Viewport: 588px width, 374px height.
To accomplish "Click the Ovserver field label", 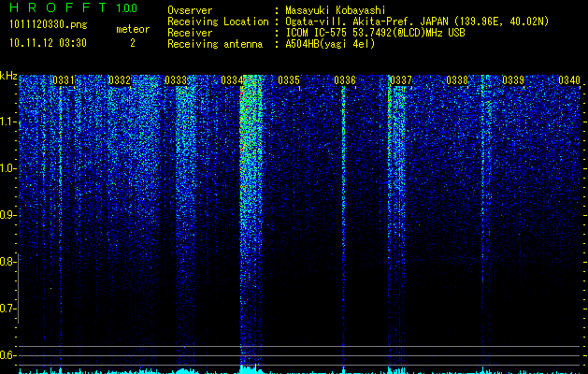I will [x=190, y=10].
